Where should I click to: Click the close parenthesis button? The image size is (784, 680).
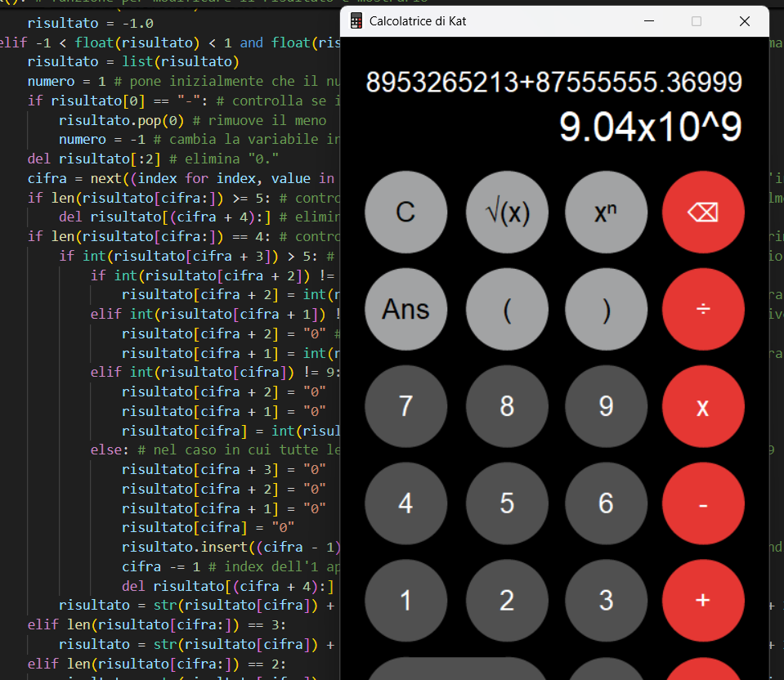606,309
